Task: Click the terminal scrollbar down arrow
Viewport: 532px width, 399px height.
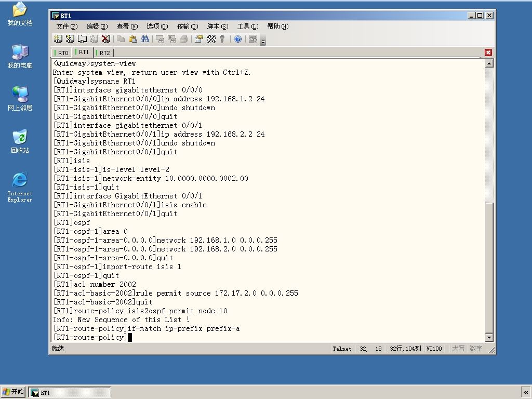Action: [489, 337]
